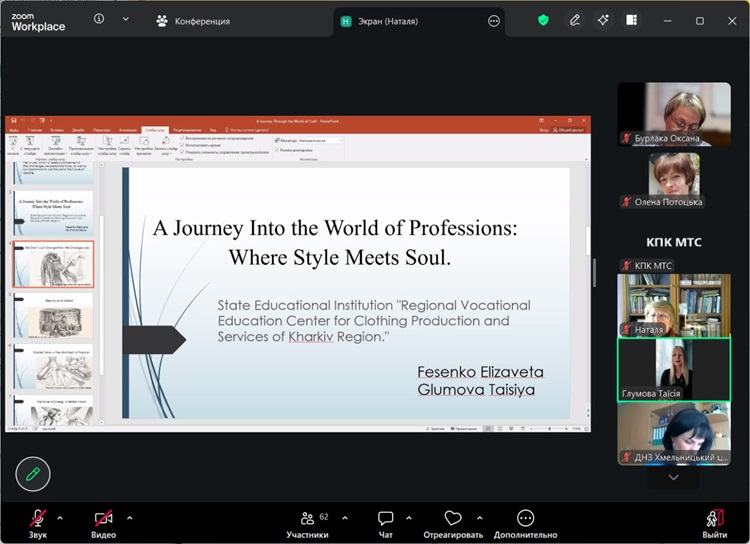Open the Участники participants panel
Image resolution: width=750 pixels, height=544 pixels.
[307, 519]
